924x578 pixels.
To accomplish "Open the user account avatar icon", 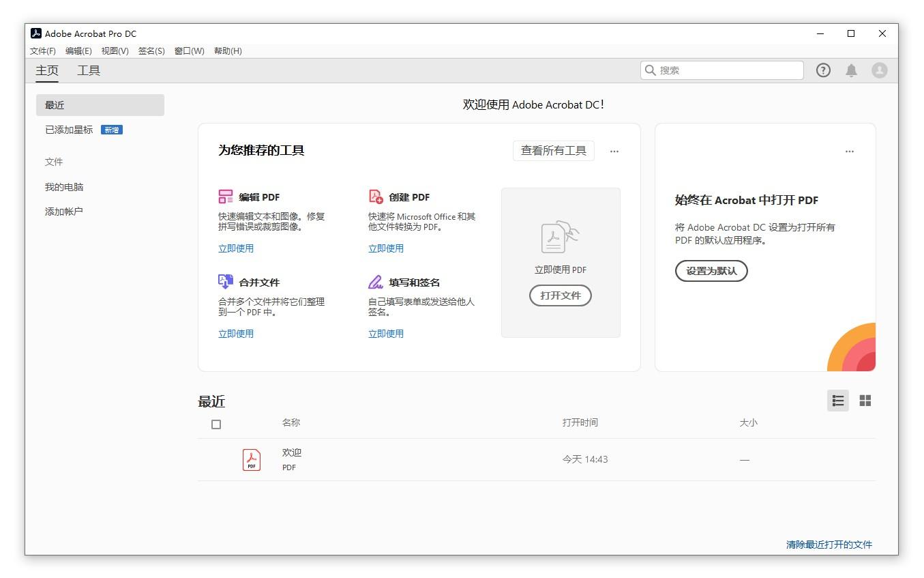I will 879,70.
